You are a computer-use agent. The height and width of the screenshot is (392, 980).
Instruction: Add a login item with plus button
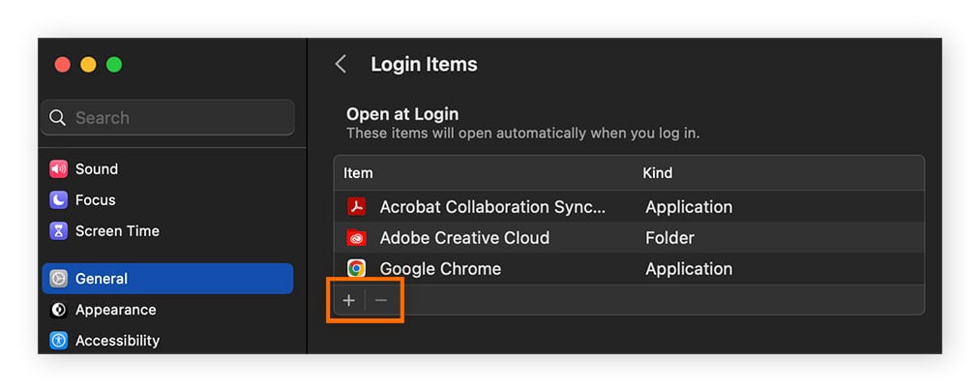[348, 301]
